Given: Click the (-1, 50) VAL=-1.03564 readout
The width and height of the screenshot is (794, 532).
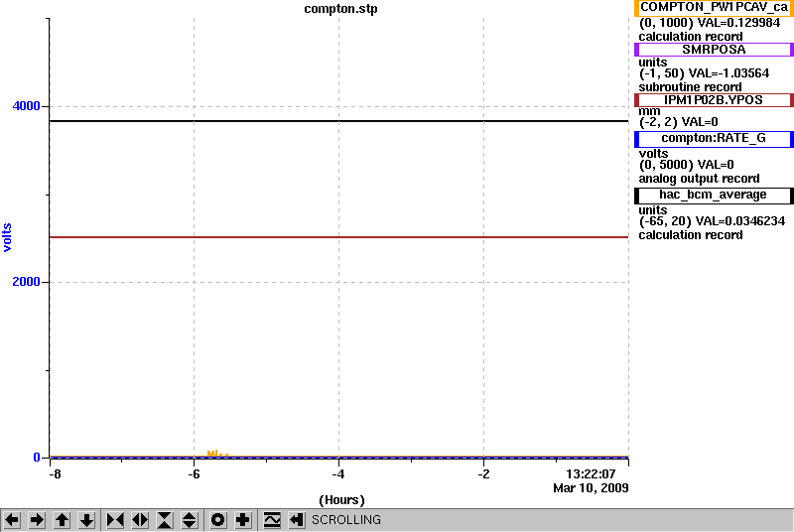Looking at the screenshot, I should 704,73.
